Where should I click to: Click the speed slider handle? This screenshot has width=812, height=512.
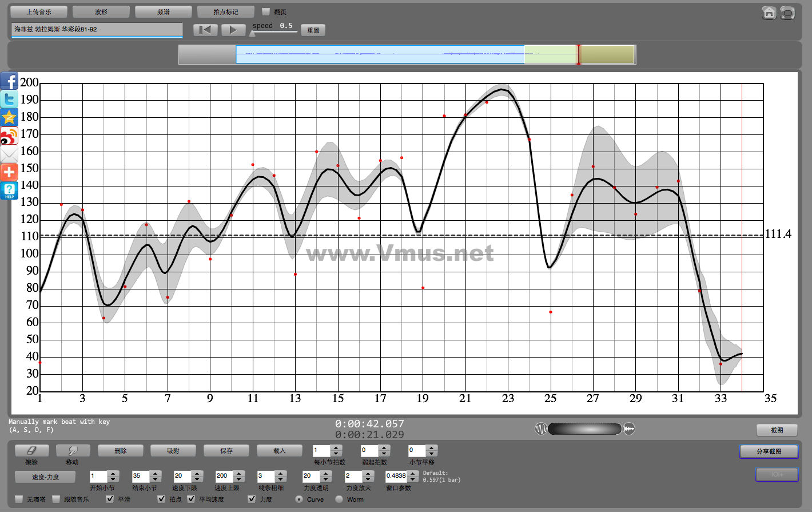(252, 33)
